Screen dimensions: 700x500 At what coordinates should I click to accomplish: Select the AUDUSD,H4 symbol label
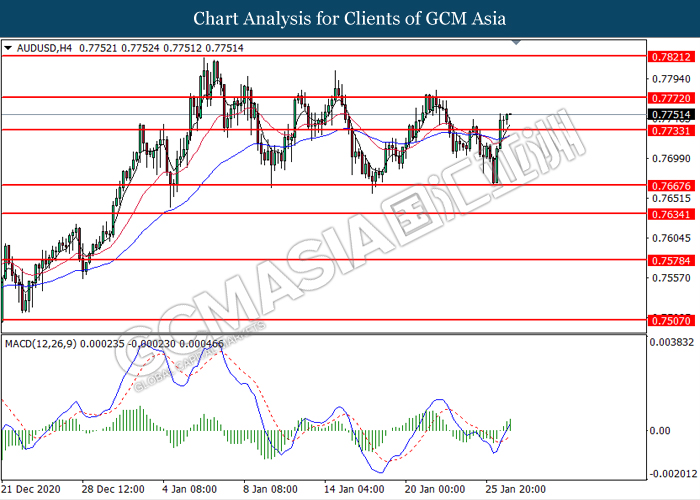[44, 48]
